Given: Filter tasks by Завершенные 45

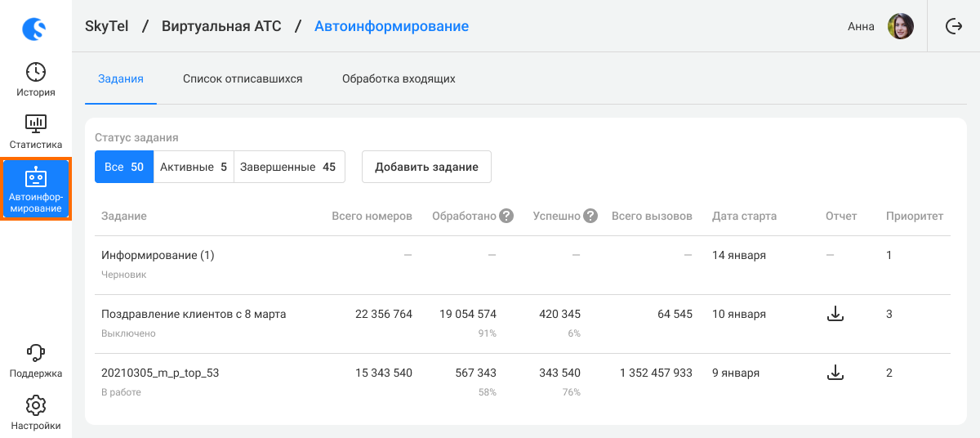Looking at the screenshot, I should 289,167.
